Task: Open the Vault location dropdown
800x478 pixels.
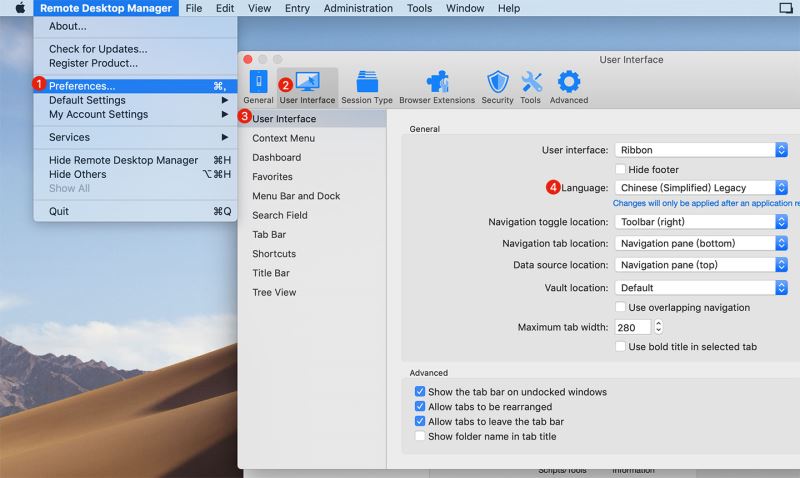Action: coord(701,288)
